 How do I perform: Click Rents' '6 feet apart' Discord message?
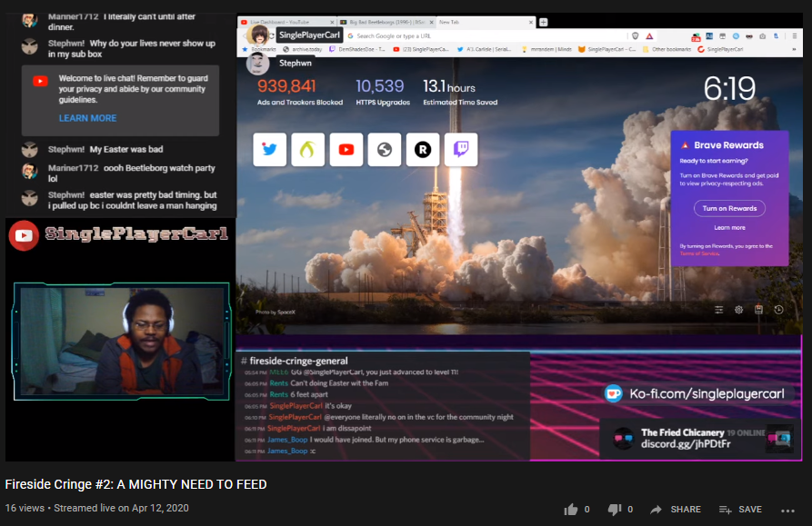[x=309, y=394]
